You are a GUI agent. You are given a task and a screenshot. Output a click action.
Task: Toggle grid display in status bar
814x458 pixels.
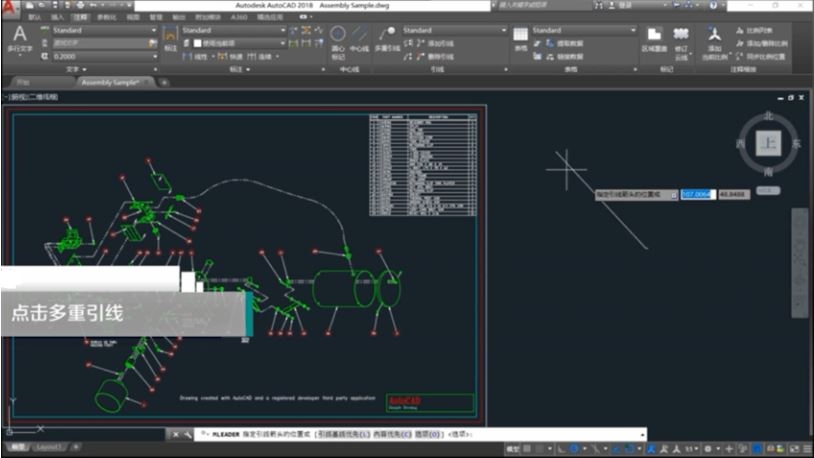[x=527, y=449]
